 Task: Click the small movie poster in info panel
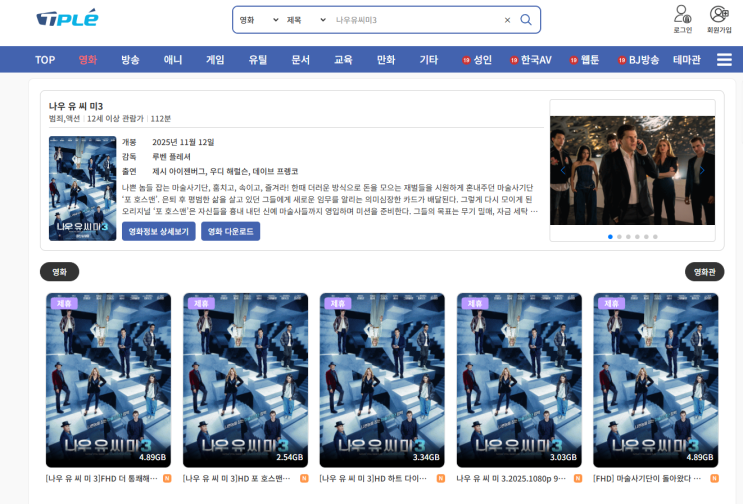[82, 189]
